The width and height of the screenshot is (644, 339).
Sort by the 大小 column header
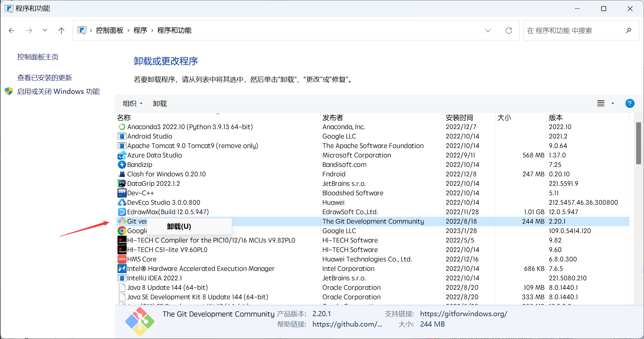tap(521, 117)
